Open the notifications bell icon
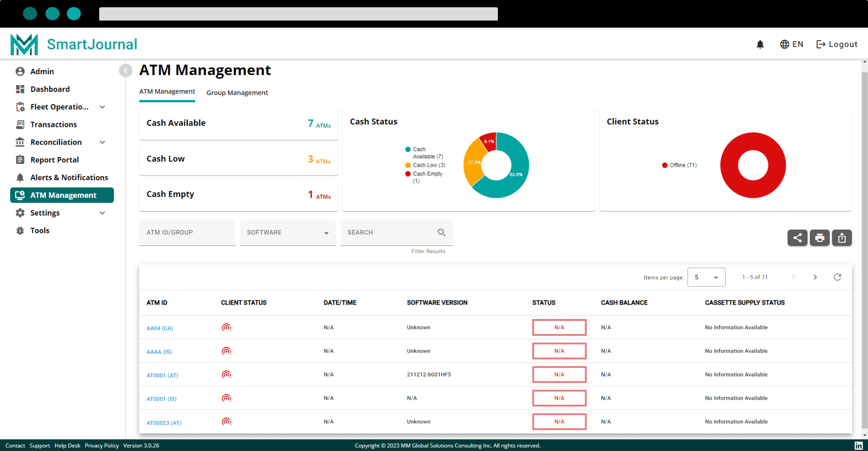Viewport: 868px width, 451px height. [x=760, y=44]
